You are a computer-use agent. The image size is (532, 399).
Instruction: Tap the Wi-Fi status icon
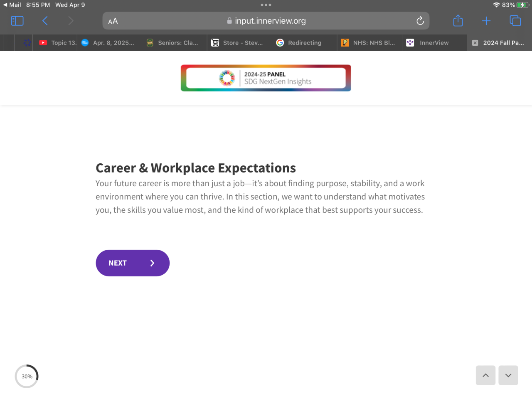point(496,5)
